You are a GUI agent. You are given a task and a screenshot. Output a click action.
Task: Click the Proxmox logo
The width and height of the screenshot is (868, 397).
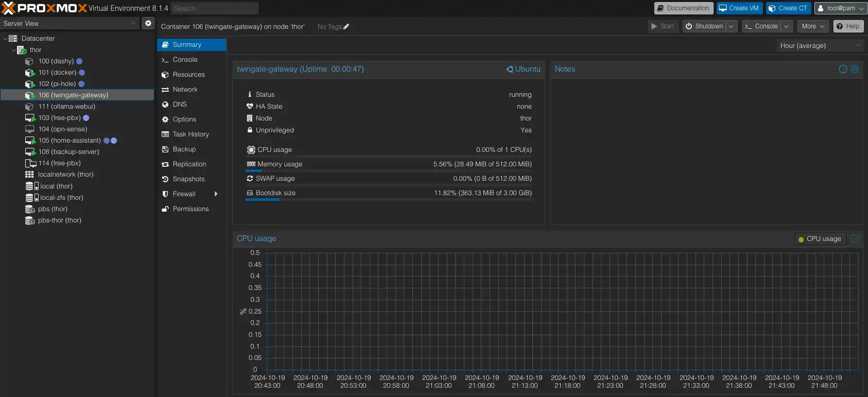tap(44, 8)
